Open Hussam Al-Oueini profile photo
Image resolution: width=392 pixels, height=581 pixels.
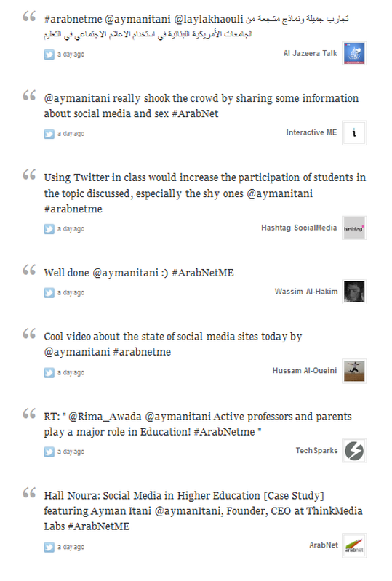(354, 371)
